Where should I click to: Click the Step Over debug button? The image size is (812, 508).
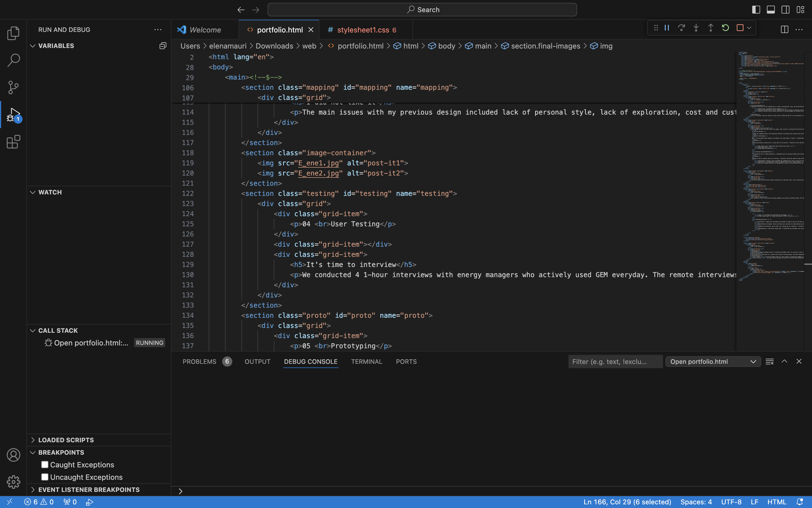point(681,28)
